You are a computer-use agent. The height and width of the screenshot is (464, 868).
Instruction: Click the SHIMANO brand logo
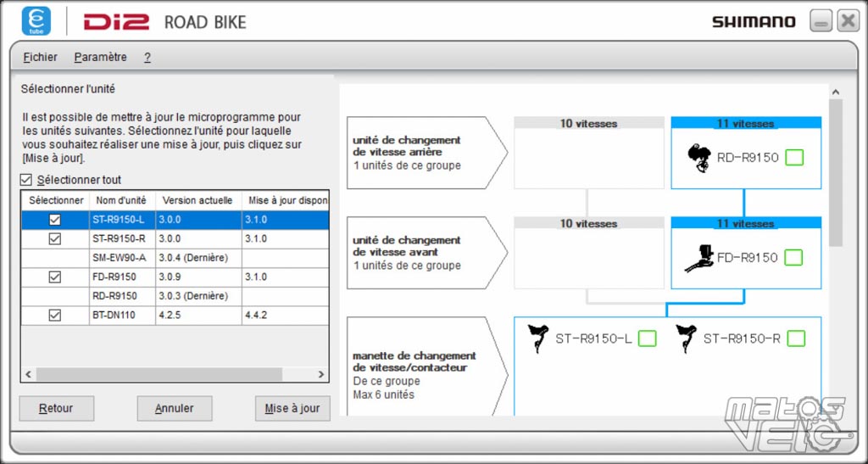pyautogui.click(x=754, y=22)
